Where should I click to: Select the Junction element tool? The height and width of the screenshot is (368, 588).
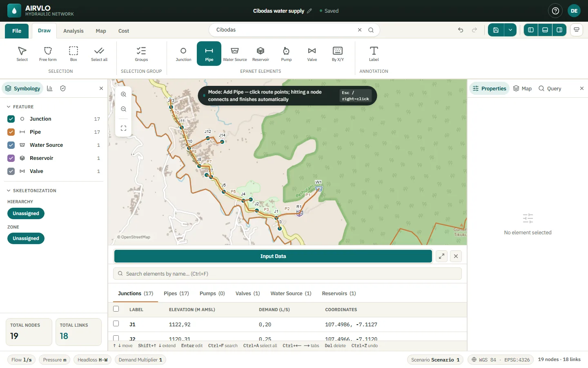tap(183, 54)
